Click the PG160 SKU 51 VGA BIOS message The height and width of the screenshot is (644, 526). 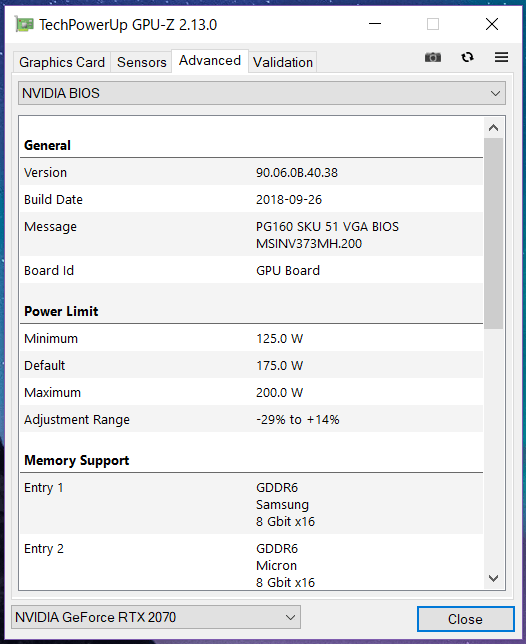[x=327, y=227]
